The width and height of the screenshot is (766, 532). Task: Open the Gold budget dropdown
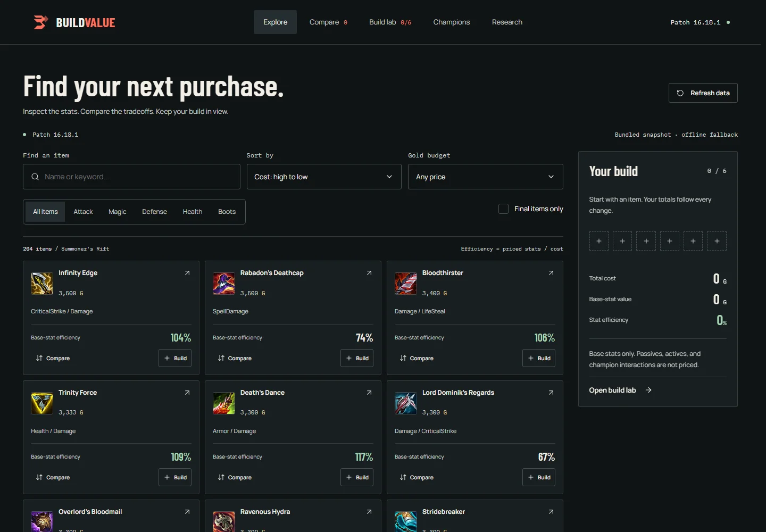point(486,177)
